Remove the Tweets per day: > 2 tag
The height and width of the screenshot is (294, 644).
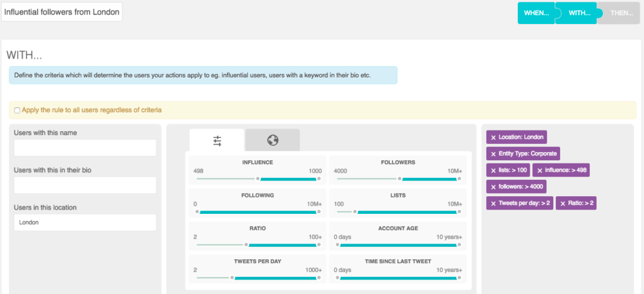493,203
